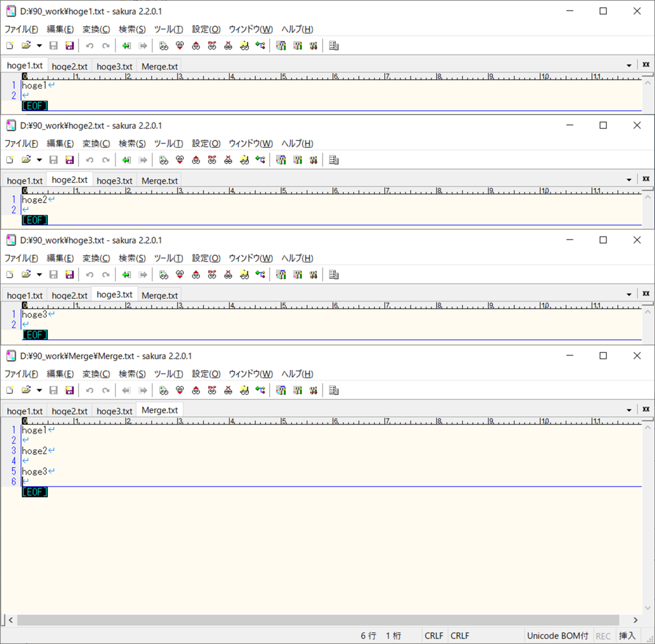Click Find Previous icon in hoge2.txt window

coord(196,160)
